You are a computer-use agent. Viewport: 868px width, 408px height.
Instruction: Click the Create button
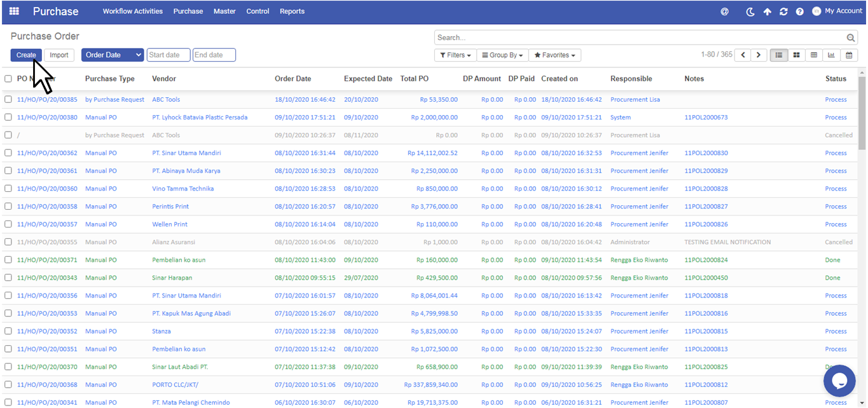click(26, 55)
